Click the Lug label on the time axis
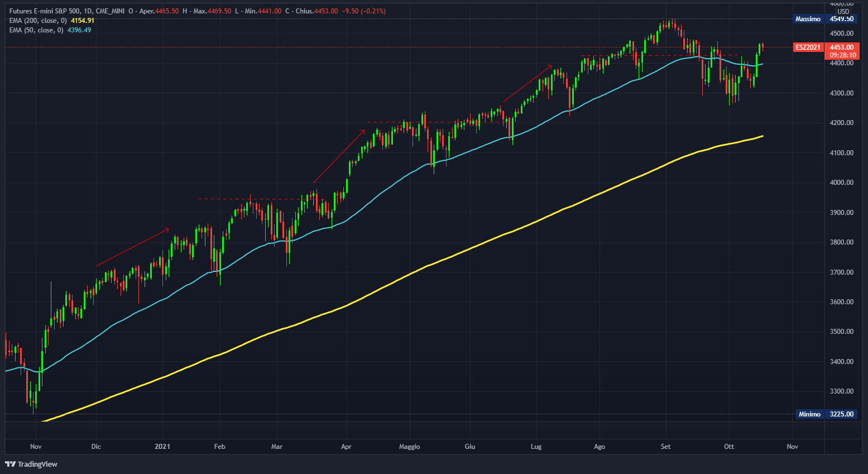This screenshot has height=474, width=868. point(536,447)
